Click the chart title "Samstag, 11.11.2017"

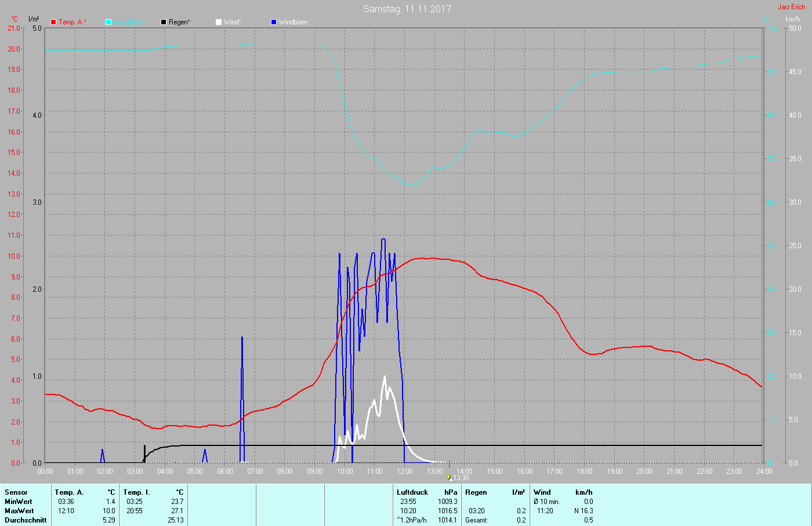click(407, 9)
